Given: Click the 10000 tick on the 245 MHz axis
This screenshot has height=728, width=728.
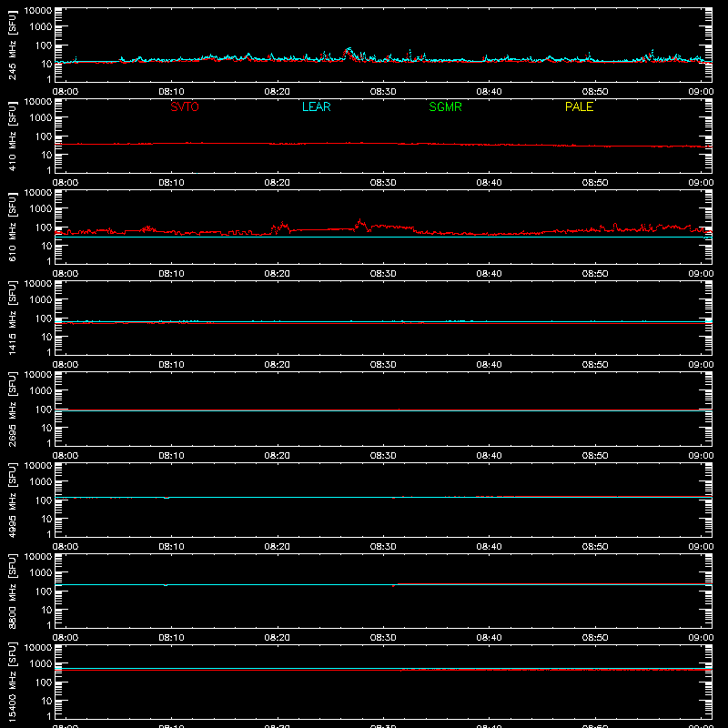Looking at the screenshot, I should [38, 11].
